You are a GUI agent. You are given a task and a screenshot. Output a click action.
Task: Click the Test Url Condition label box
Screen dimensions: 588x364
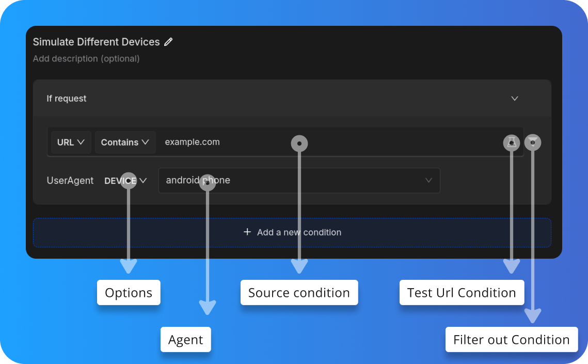click(462, 292)
